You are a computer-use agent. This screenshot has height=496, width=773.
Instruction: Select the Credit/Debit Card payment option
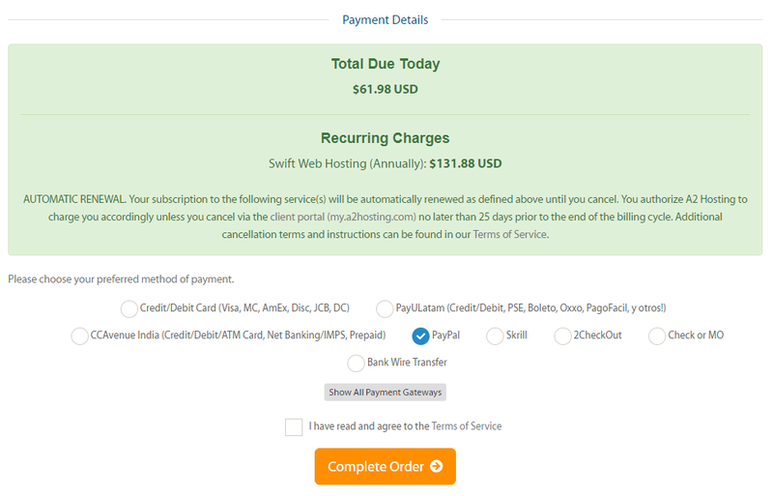point(129,309)
